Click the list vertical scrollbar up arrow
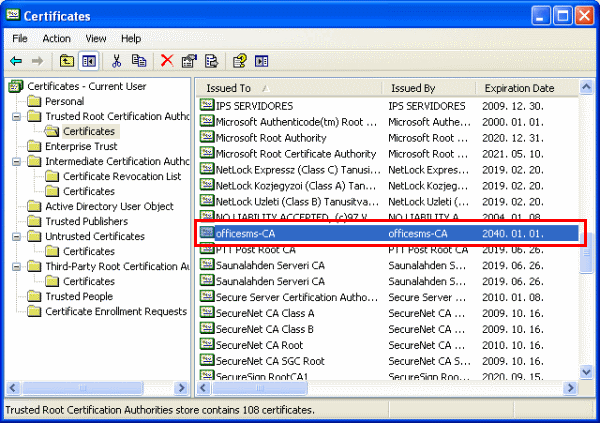 (x=586, y=87)
